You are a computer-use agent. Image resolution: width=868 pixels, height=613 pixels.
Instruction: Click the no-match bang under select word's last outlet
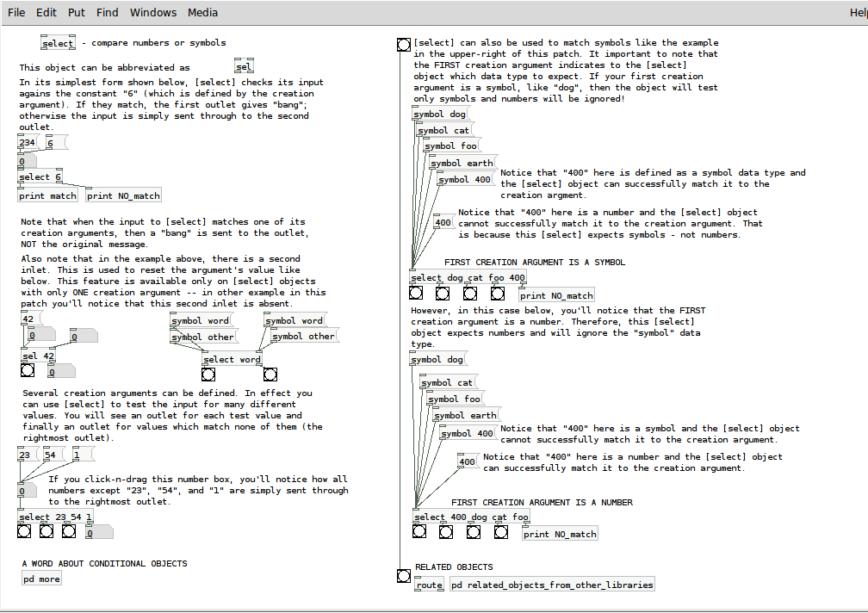pos(270,375)
